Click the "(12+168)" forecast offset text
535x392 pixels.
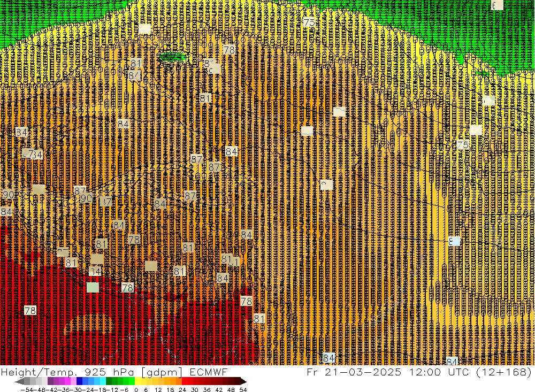505,372
